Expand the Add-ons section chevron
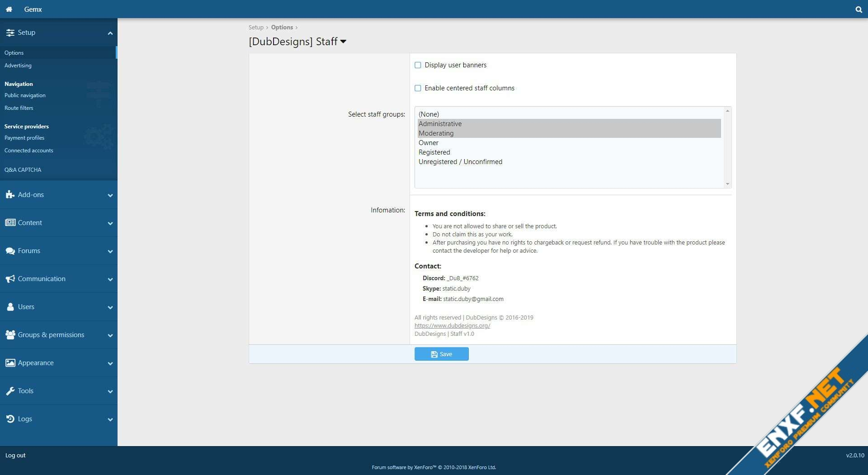Viewport: 868px width, 475px height. [x=110, y=195]
